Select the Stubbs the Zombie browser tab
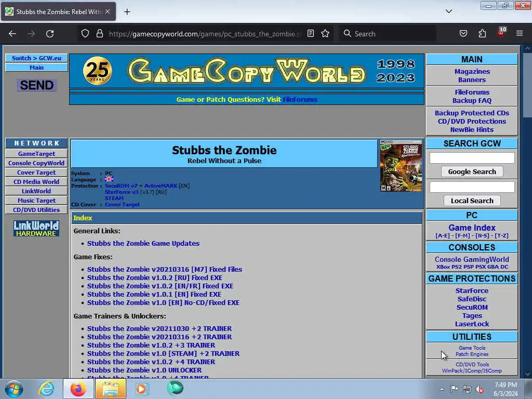The image size is (532, 399). click(x=58, y=11)
